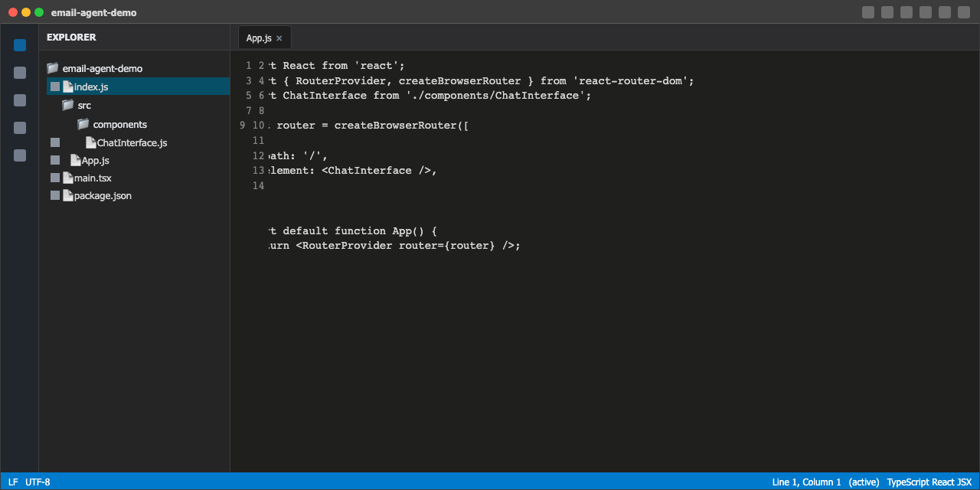
Task: Expand the src folder
Action: click(x=84, y=105)
